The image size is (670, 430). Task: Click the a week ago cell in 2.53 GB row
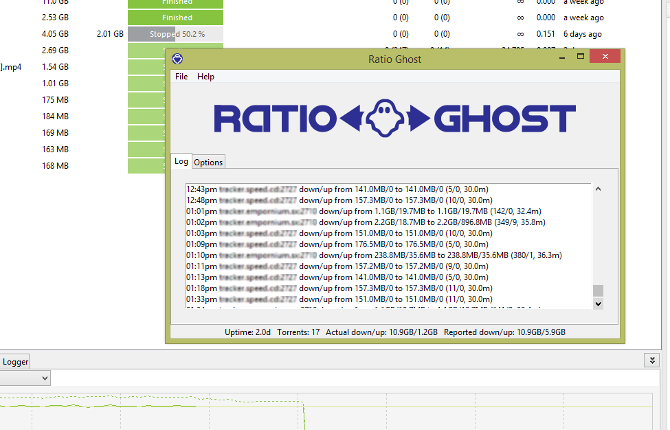pyautogui.click(x=583, y=18)
